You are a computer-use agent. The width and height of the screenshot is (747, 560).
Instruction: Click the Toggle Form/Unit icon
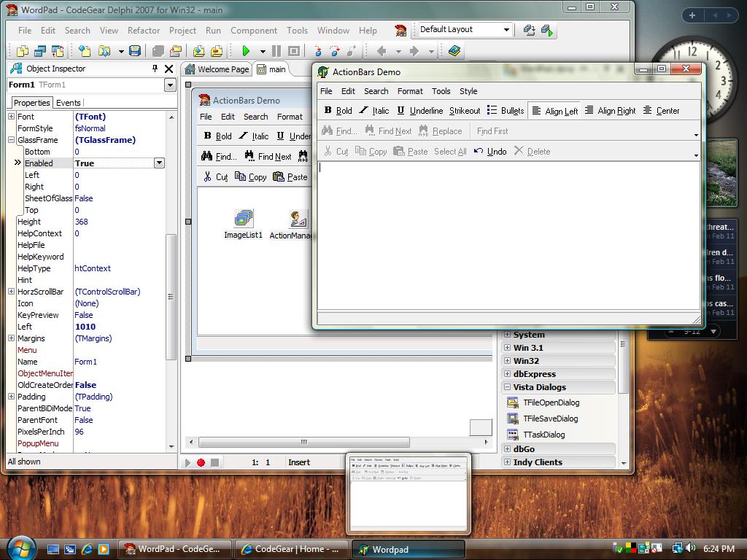coord(58,50)
